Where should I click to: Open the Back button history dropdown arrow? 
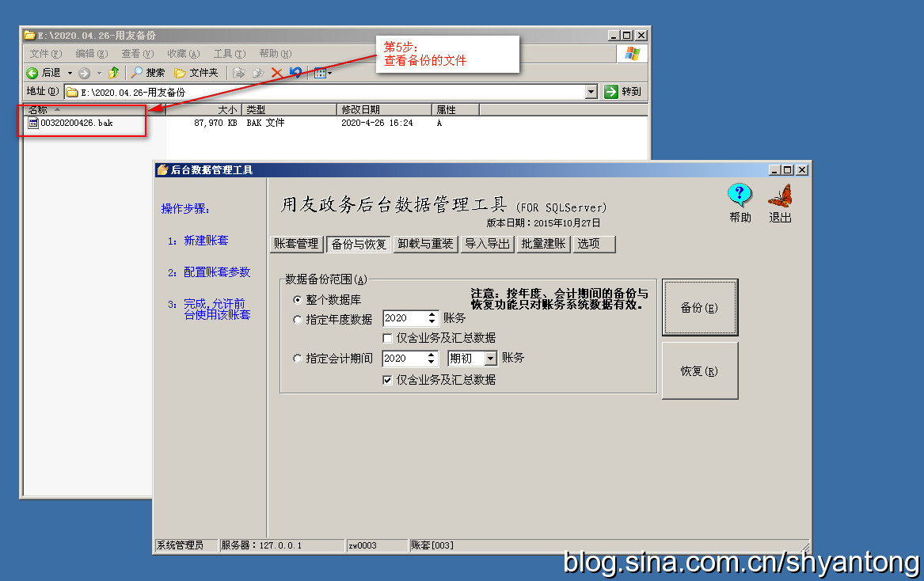pyautogui.click(x=68, y=73)
